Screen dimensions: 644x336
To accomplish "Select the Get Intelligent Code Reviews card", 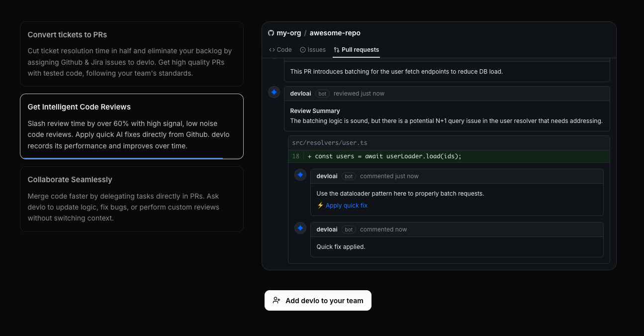I will 132,126.
